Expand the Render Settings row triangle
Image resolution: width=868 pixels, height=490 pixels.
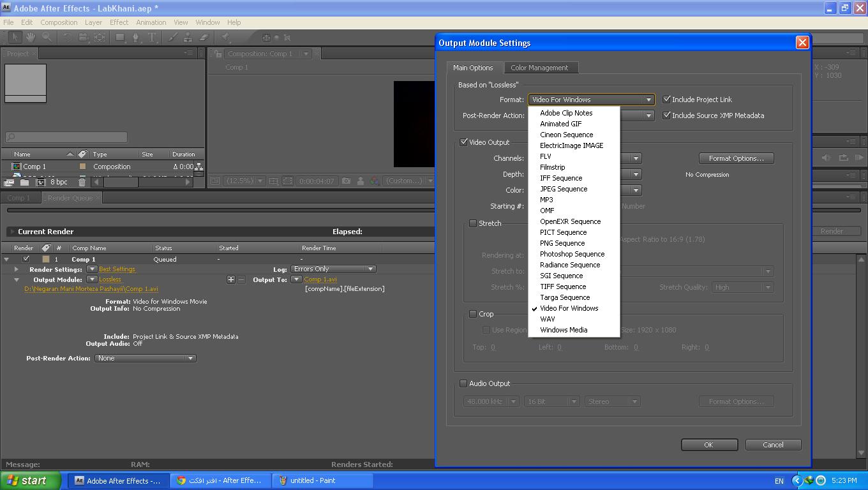coord(17,269)
